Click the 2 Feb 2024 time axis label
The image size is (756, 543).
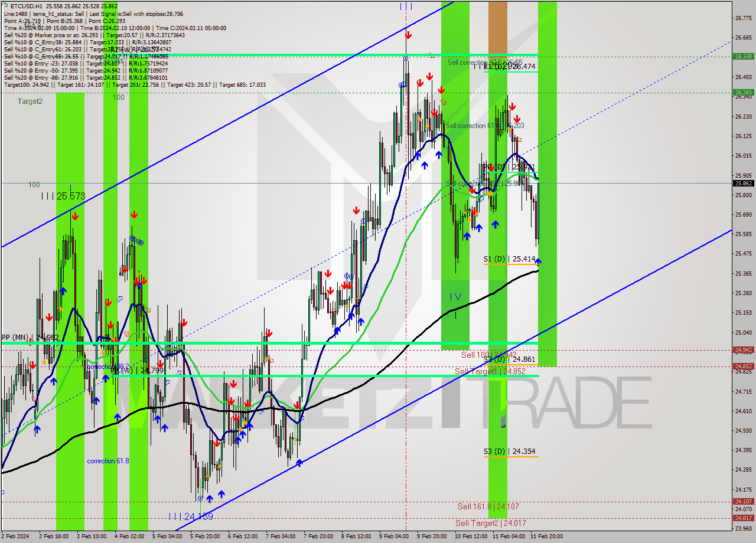click(15, 537)
